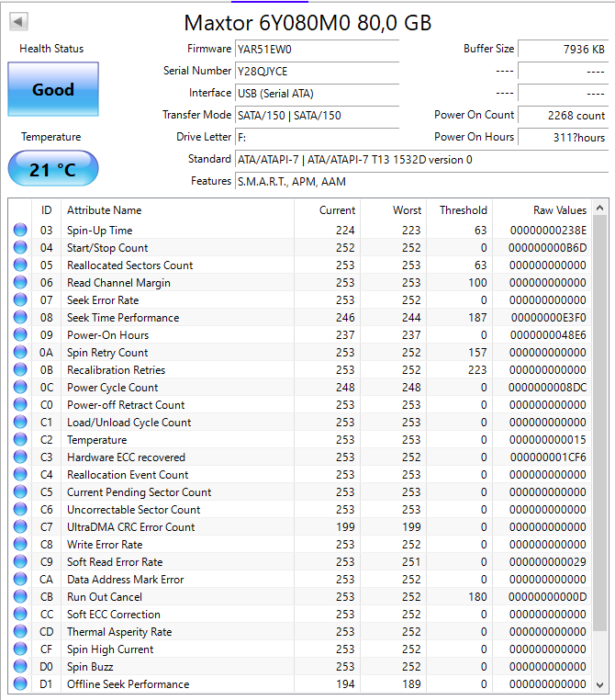Image resolution: width=615 pixels, height=700 pixels.
Task: Click the status orb for Spin-Up Time
Action: click(20, 231)
